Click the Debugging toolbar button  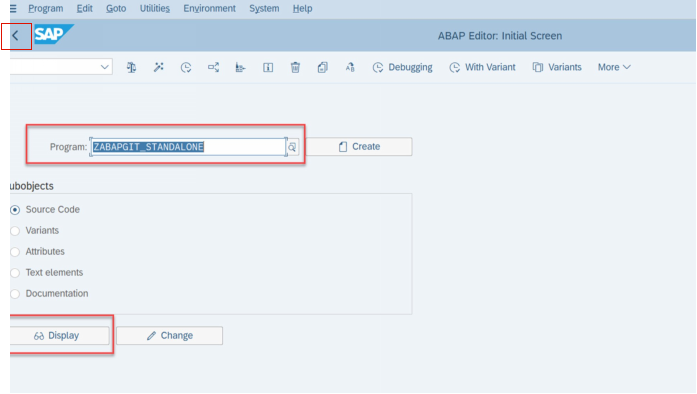402,67
